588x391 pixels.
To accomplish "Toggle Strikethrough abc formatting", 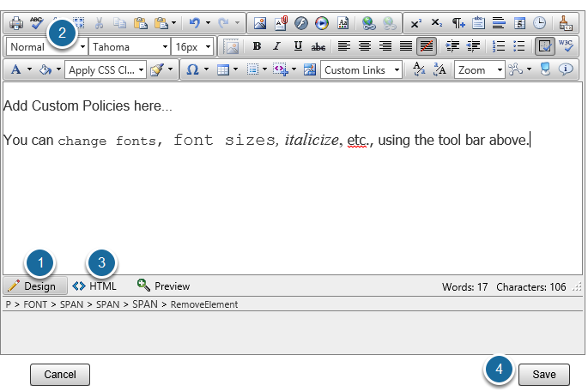I will tap(318, 47).
